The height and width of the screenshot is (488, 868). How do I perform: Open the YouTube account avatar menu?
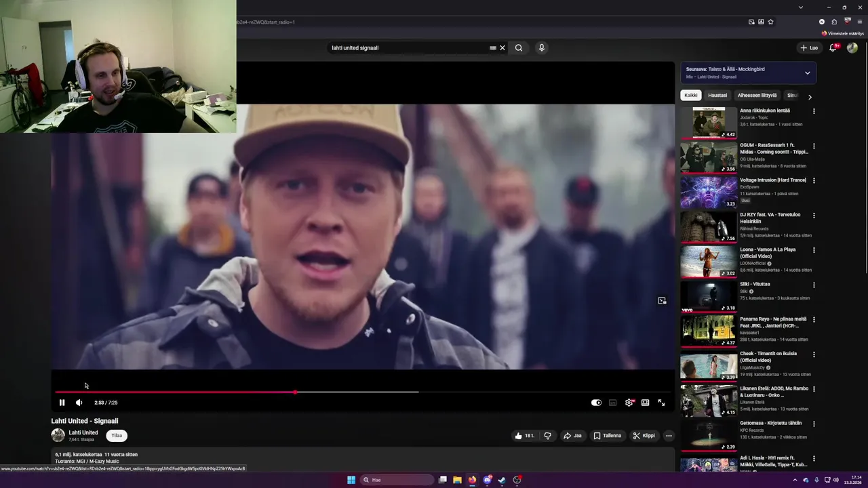pyautogui.click(x=852, y=48)
